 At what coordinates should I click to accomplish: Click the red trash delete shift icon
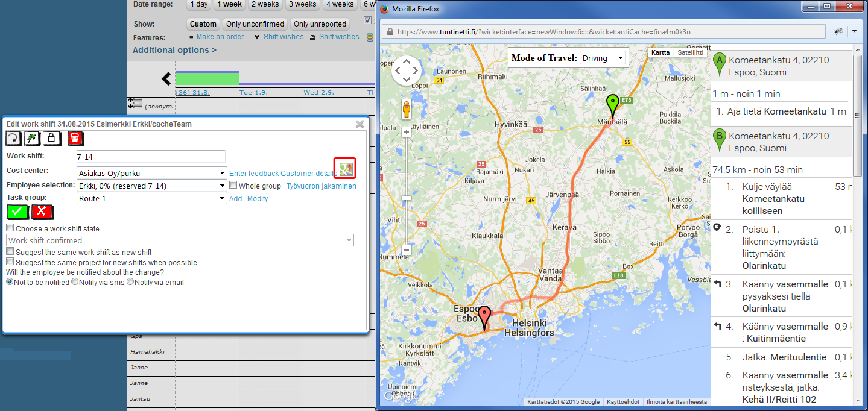[75, 139]
